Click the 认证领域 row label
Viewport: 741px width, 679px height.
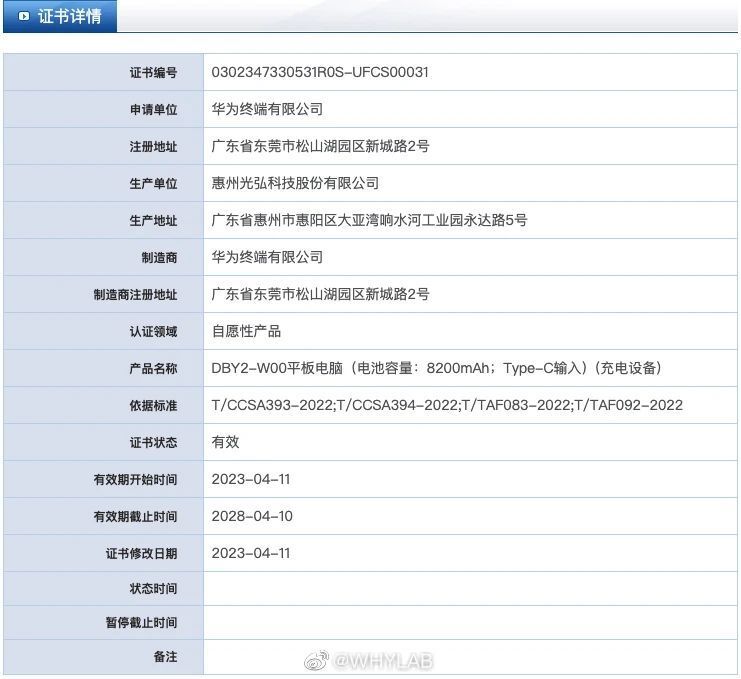click(x=154, y=332)
